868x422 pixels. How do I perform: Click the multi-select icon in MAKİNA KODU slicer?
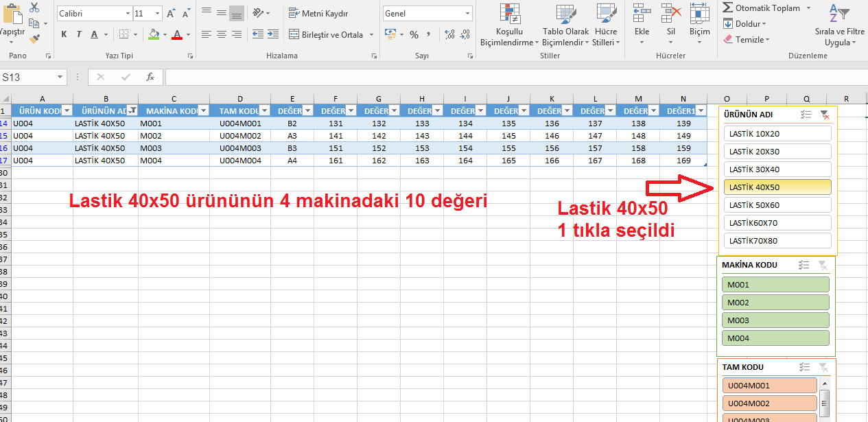804,265
